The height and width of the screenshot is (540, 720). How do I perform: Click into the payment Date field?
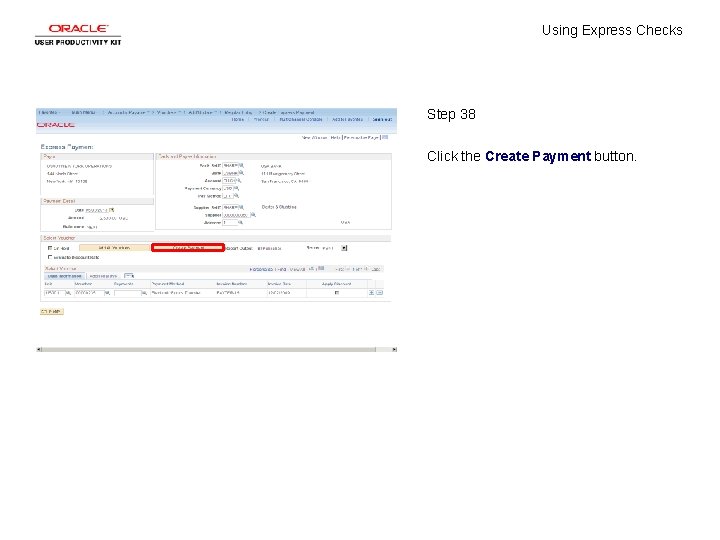click(x=96, y=210)
